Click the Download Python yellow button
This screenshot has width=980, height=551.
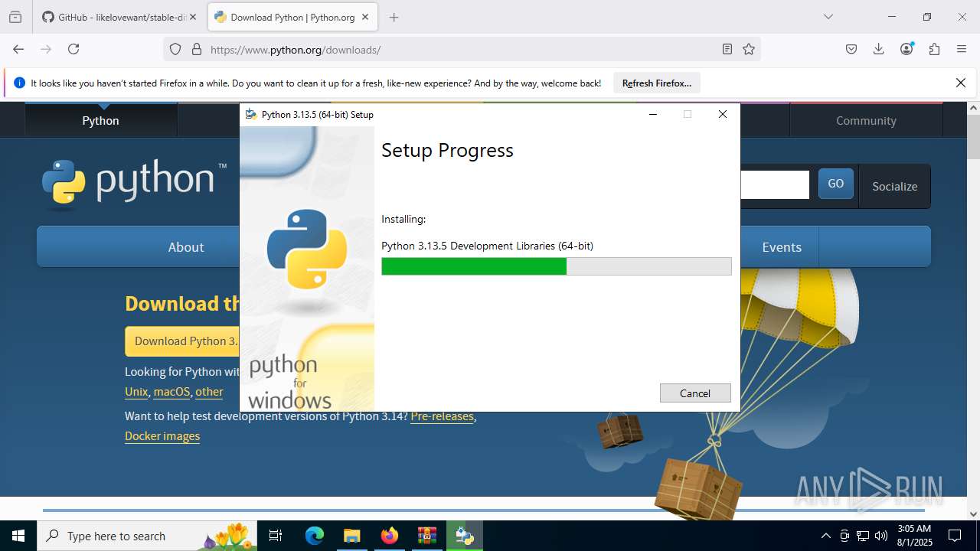click(182, 341)
